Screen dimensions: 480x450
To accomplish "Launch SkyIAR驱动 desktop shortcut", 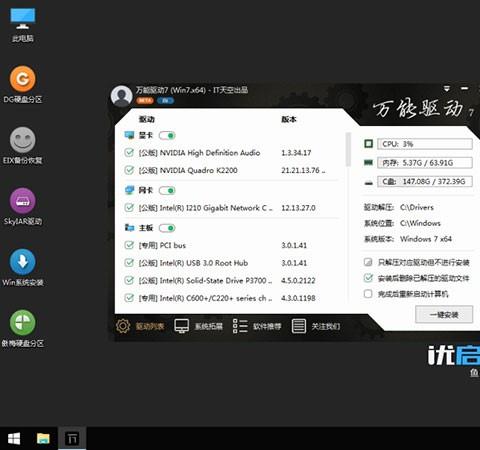I will (x=23, y=207).
